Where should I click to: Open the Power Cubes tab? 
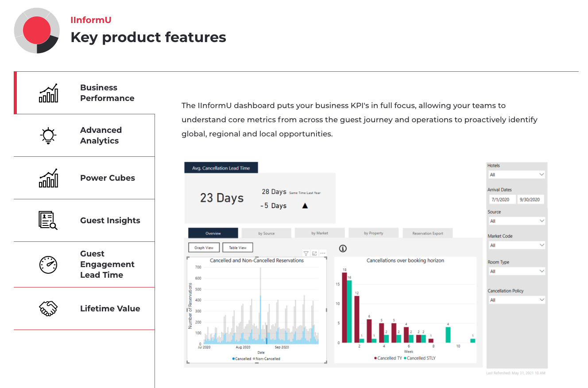pyautogui.click(x=84, y=178)
